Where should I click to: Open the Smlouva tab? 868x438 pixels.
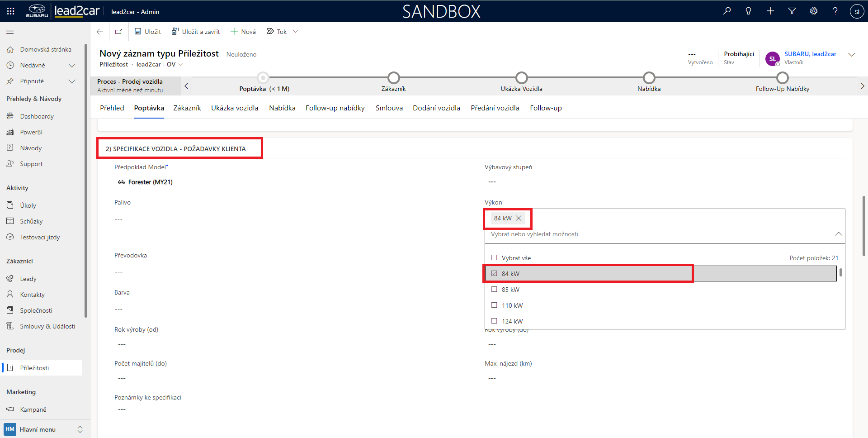coord(389,108)
